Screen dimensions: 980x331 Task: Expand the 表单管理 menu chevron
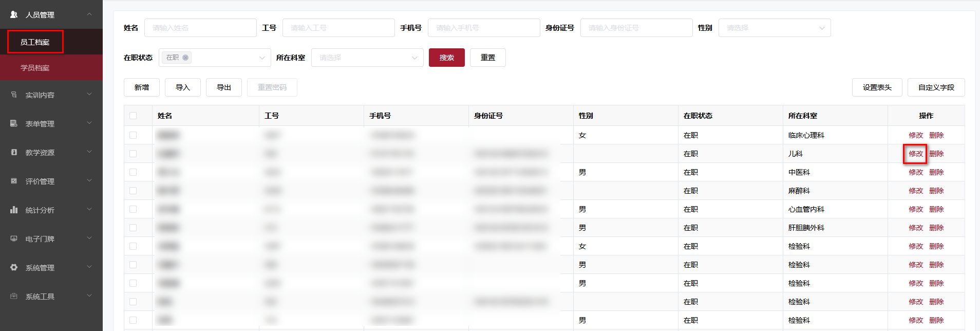click(89, 123)
